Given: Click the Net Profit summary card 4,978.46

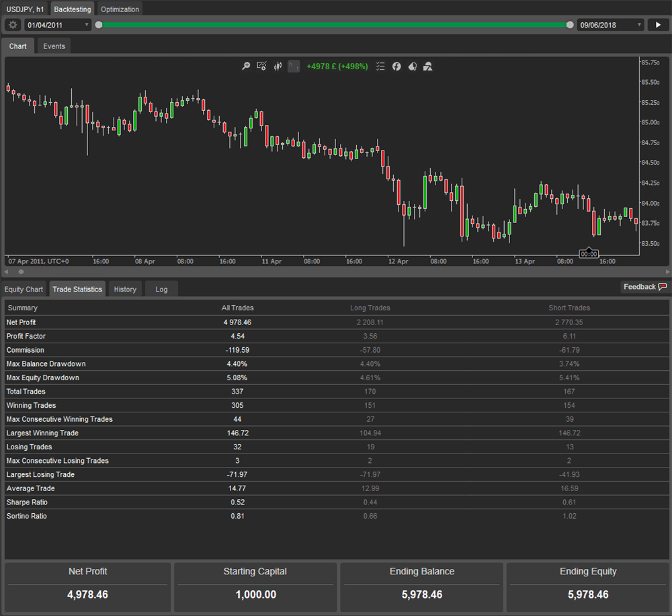Looking at the screenshot, I should (87, 587).
